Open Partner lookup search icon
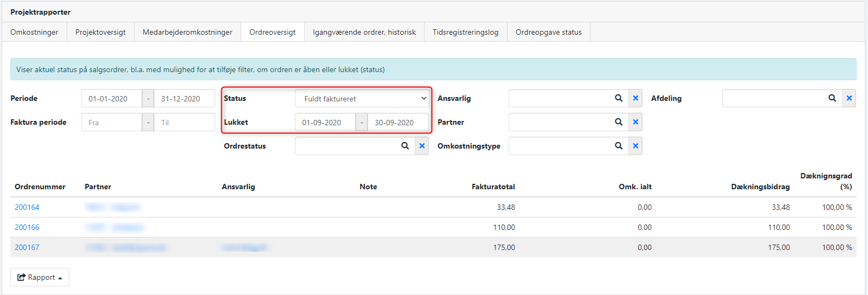This screenshot has height=295, width=868. coord(618,122)
